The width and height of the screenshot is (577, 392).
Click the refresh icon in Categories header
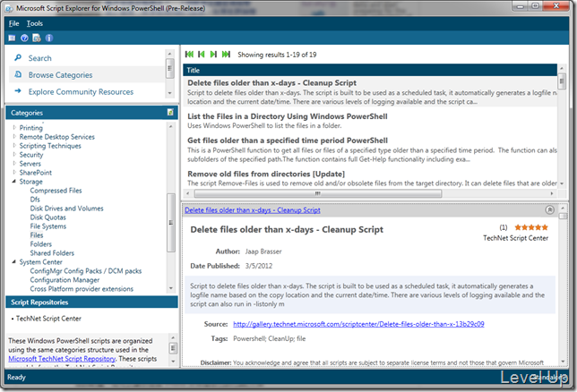point(170,112)
